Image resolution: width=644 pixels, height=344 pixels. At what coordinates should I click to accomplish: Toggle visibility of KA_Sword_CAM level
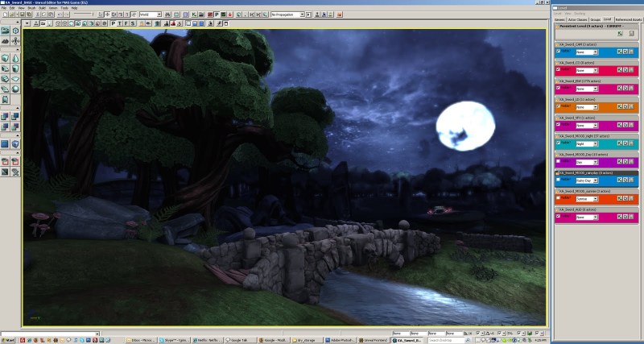pyautogui.click(x=558, y=52)
